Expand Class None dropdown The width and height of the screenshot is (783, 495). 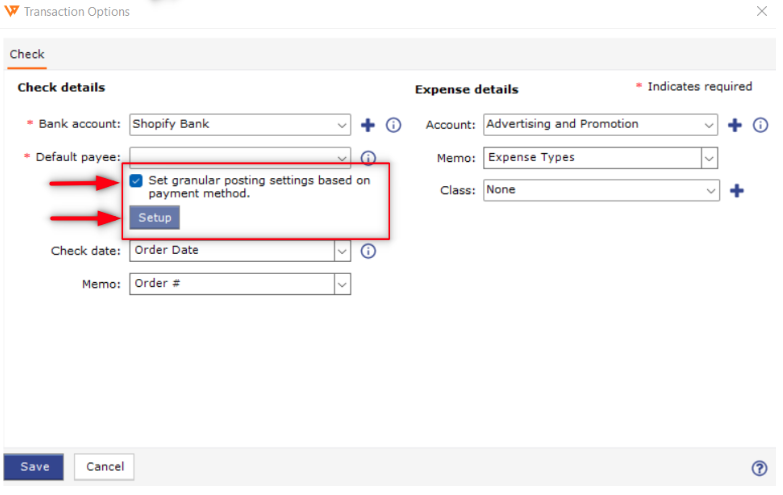coord(601,190)
